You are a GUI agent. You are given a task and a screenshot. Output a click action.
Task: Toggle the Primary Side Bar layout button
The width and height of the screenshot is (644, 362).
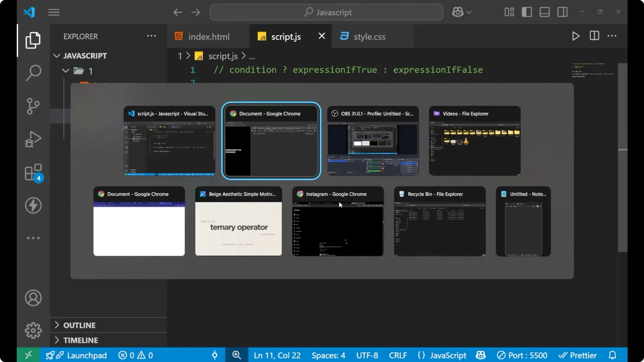click(x=527, y=12)
